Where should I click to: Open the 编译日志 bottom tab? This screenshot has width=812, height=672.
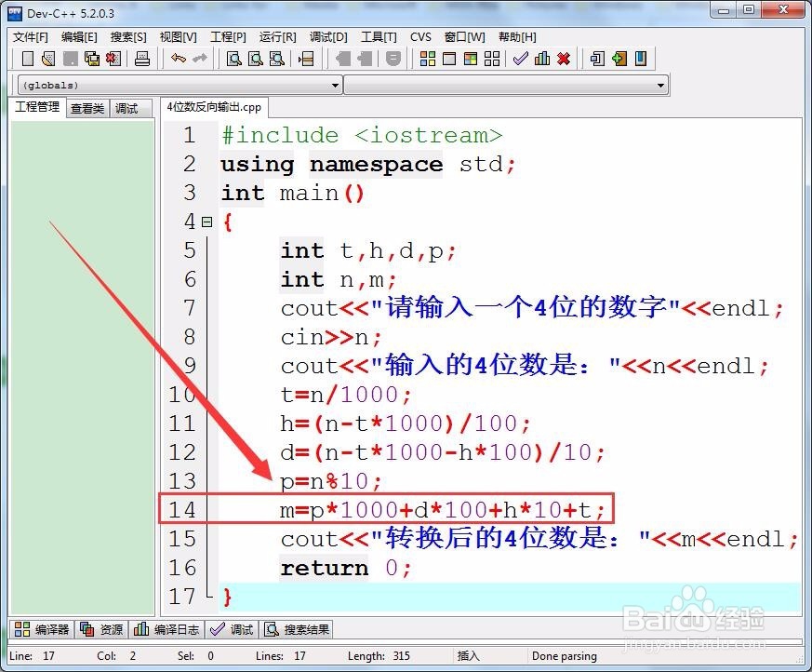pyautogui.click(x=166, y=629)
